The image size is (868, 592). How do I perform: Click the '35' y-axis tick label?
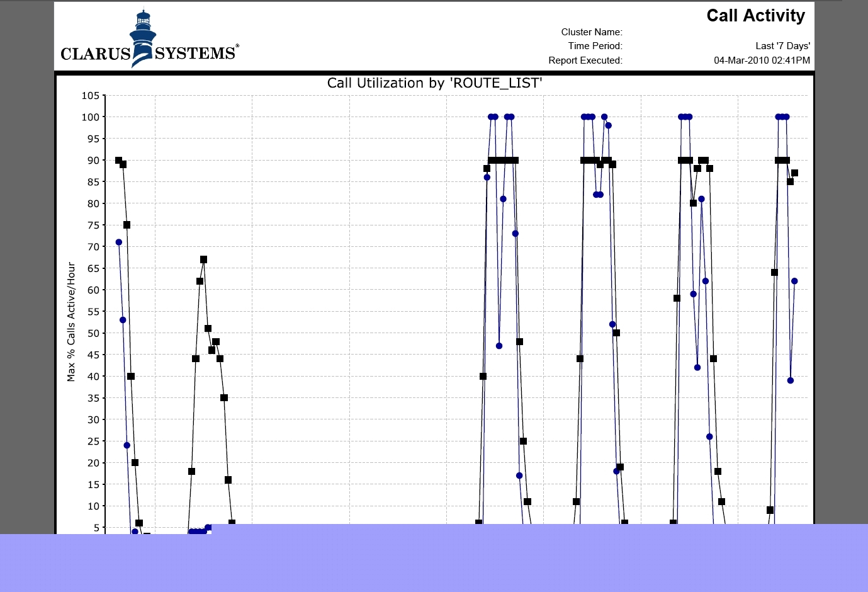coord(94,398)
